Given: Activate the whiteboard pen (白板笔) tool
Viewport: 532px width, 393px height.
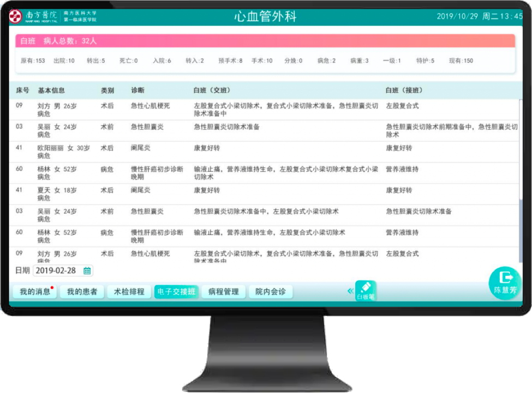Looking at the screenshot, I should 366,291.
